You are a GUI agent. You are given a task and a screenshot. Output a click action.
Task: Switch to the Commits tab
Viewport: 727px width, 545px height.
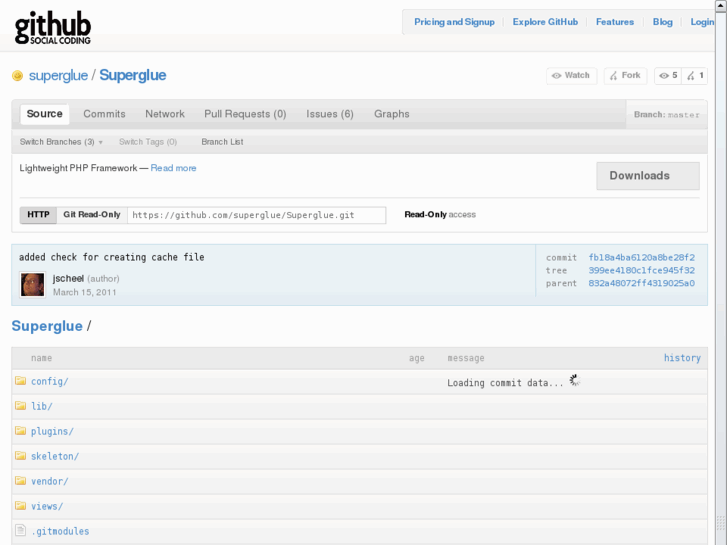[x=104, y=114]
